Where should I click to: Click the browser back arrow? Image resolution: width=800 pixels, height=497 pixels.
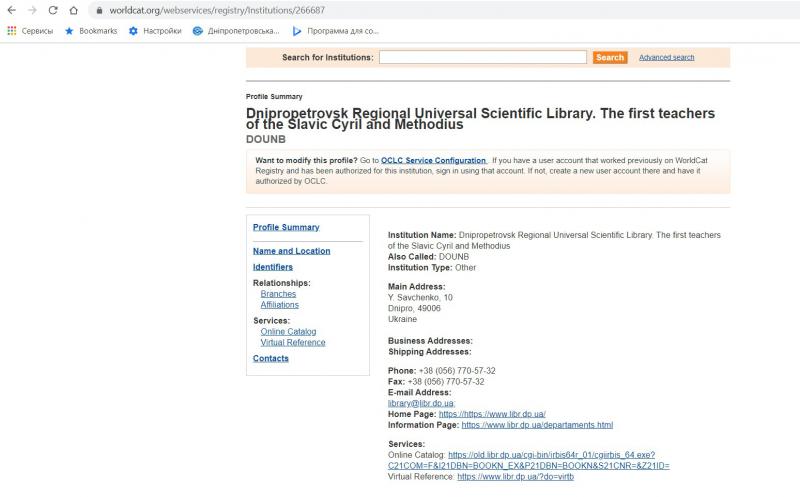click(x=11, y=10)
